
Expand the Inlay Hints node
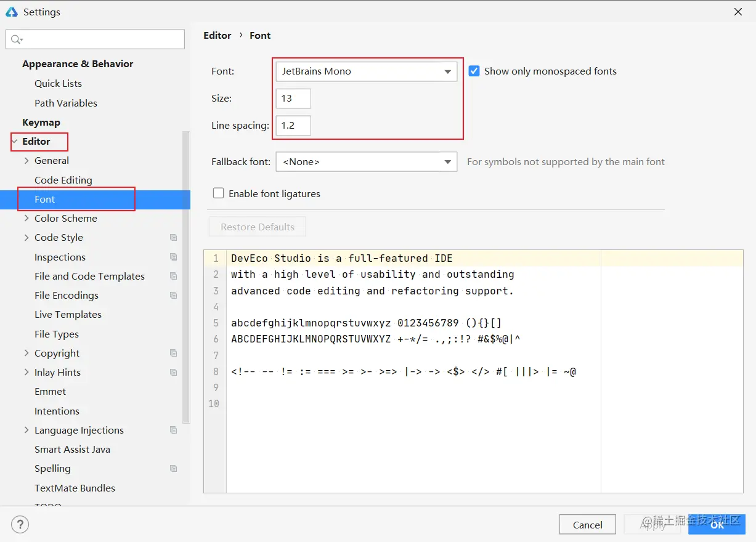[x=26, y=372]
